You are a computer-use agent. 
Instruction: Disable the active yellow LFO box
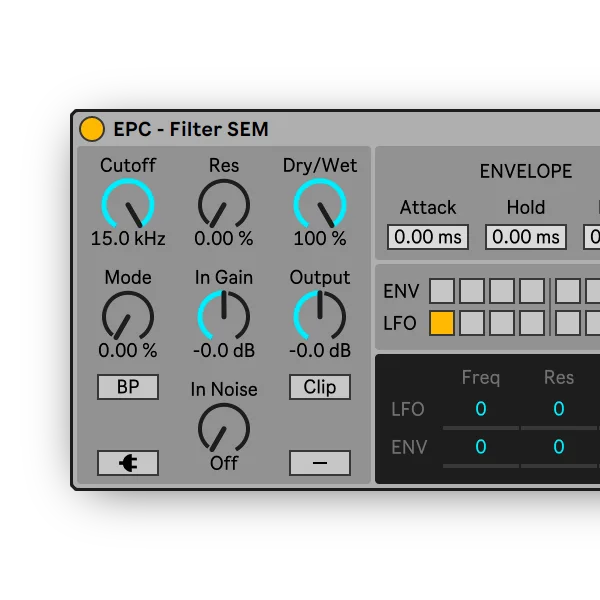click(442, 323)
